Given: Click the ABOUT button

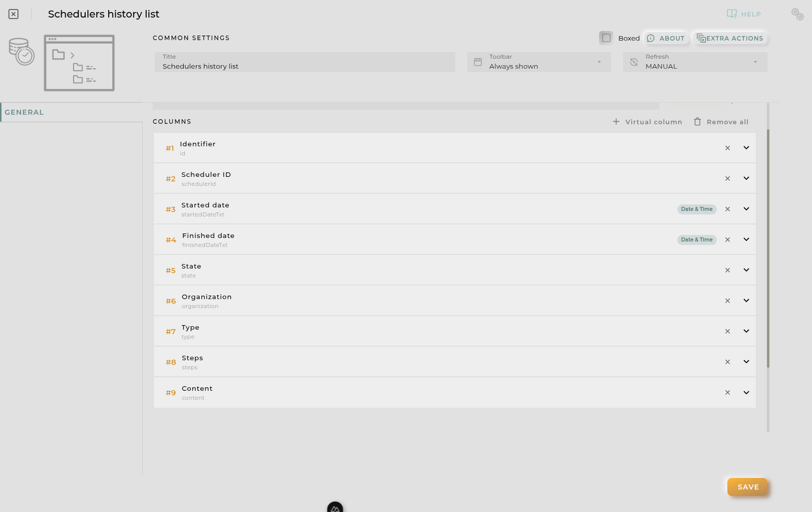Looking at the screenshot, I should tap(666, 38).
